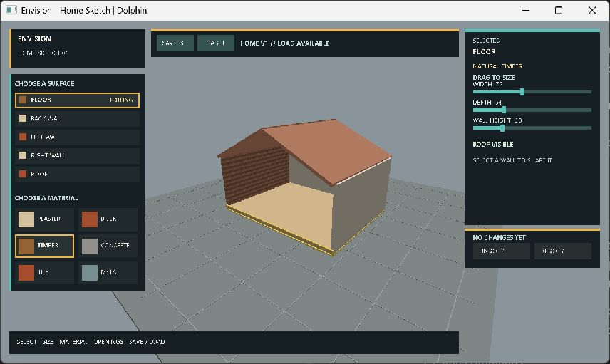Minimize the Envision window
The image size is (610, 364).
click(x=526, y=10)
